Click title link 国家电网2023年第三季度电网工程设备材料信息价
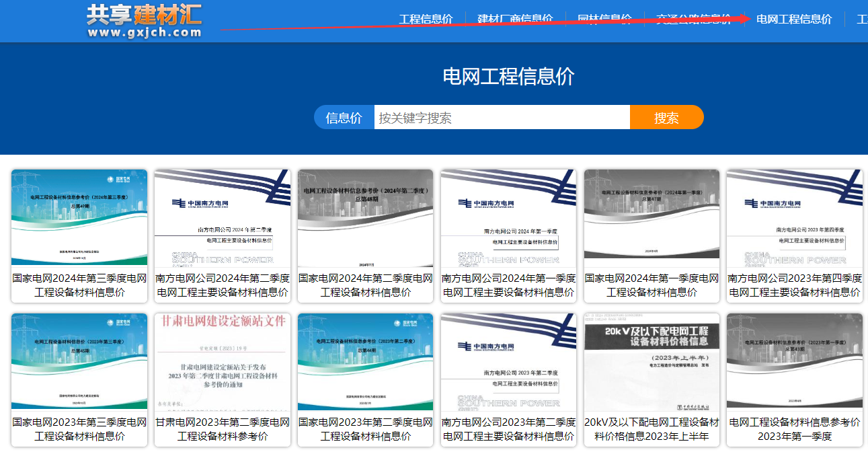868x452 pixels. [79, 429]
